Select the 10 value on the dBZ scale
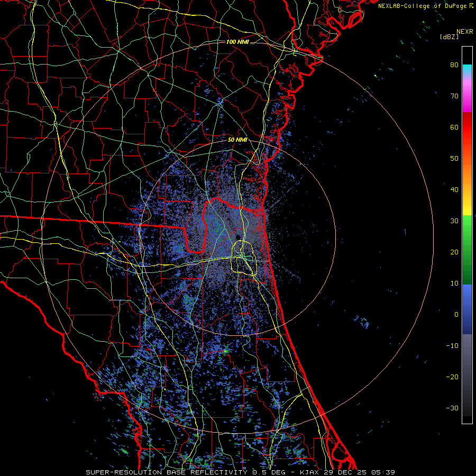The image size is (476, 476). pos(454,283)
